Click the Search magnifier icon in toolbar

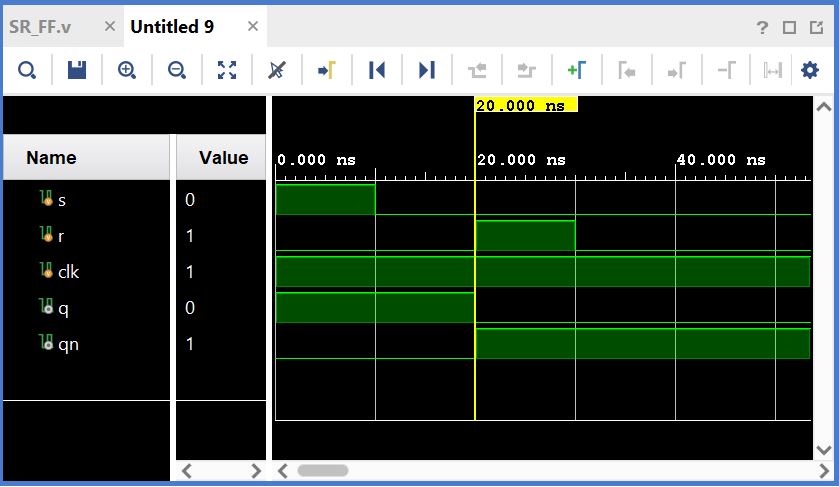27,70
